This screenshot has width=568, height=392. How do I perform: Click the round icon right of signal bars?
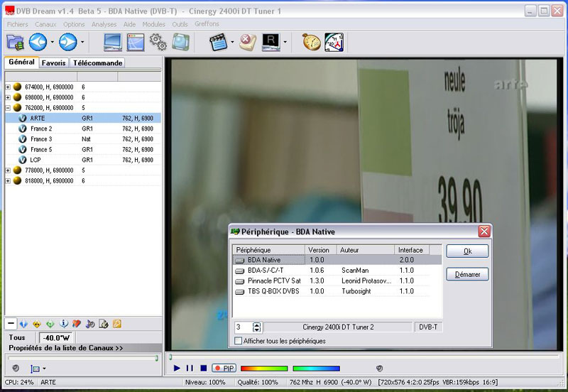(379, 368)
